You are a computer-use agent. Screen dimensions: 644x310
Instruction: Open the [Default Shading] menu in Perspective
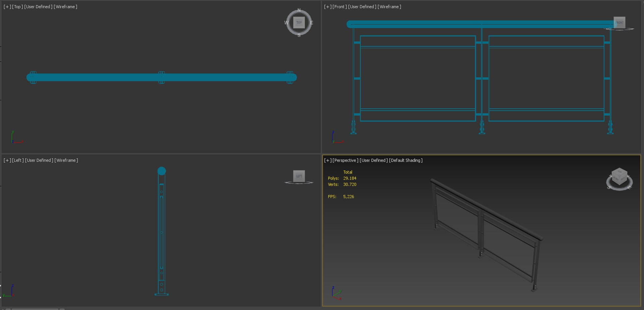click(406, 160)
